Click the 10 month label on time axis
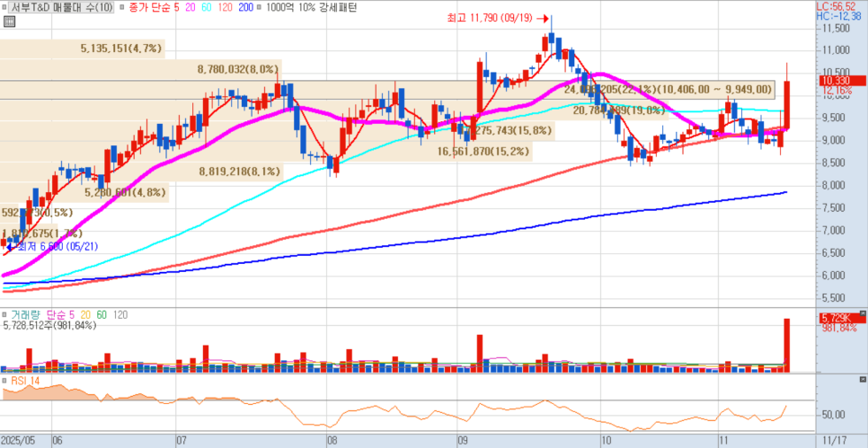 coord(607,442)
